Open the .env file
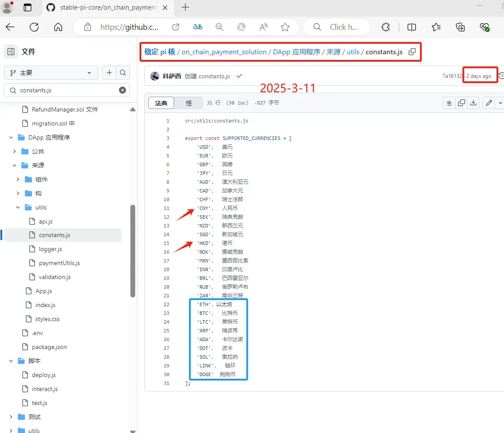 pos(37,333)
